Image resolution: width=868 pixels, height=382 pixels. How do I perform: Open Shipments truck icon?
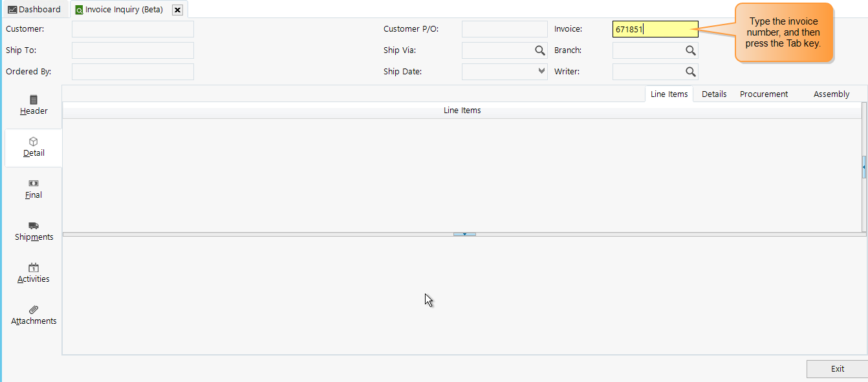[34, 226]
